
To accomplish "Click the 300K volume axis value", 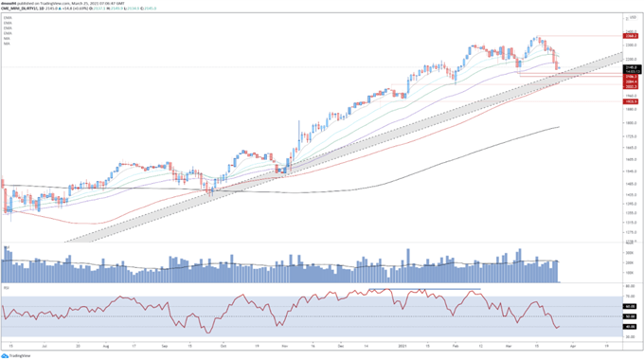I will click(x=629, y=253).
